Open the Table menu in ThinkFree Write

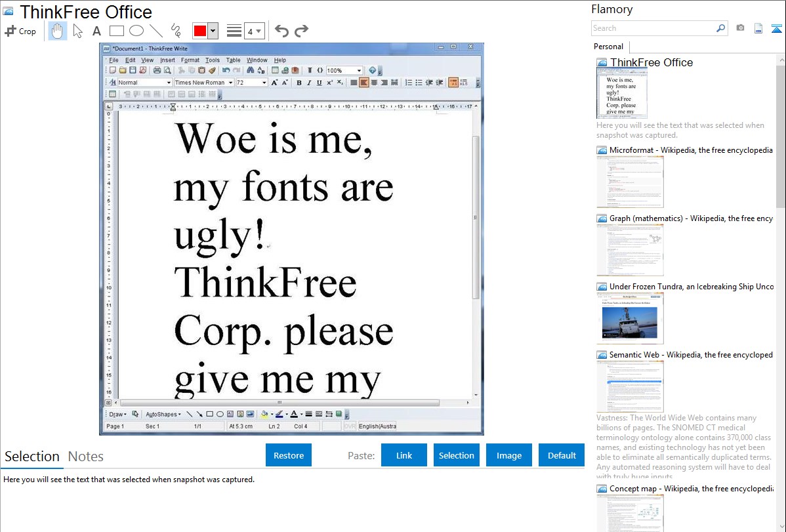click(233, 60)
